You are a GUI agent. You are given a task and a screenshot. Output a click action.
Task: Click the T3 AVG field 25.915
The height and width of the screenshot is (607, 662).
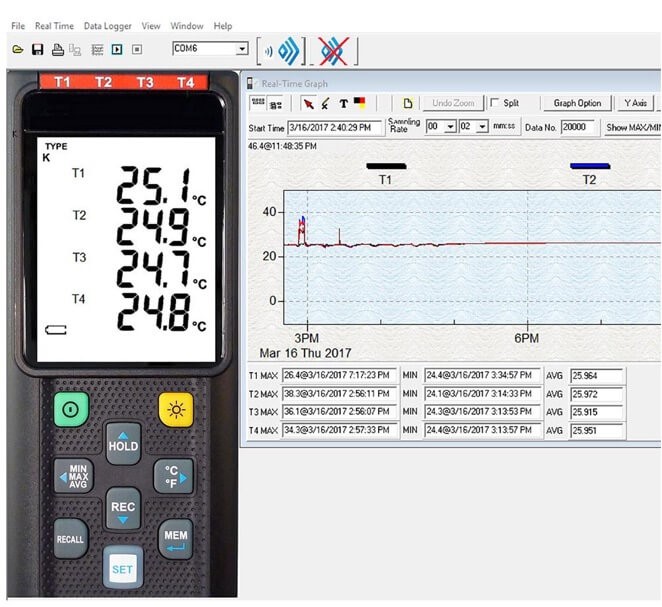pos(597,412)
